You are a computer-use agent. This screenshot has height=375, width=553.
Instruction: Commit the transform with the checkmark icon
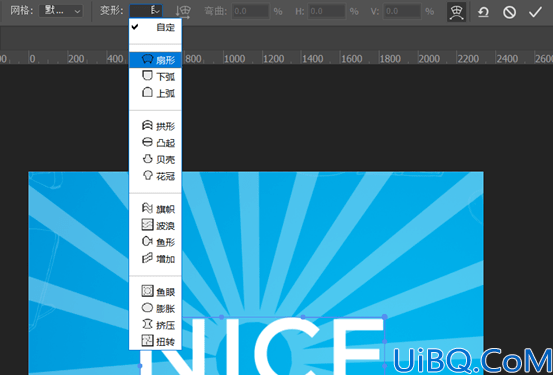click(x=535, y=12)
